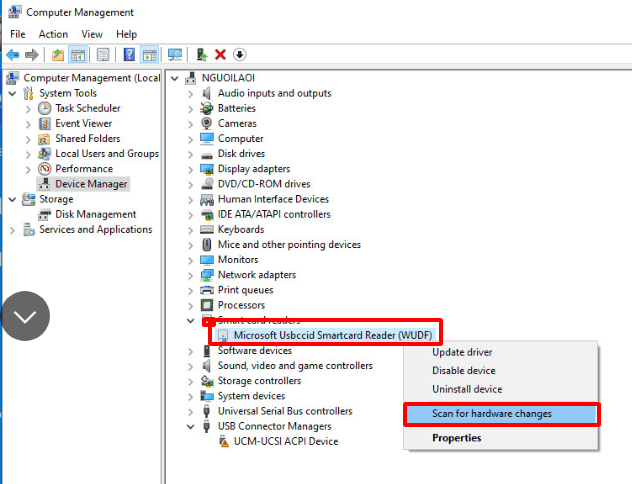Image resolution: width=632 pixels, height=484 pixels.
Task: Select the Processors category
Action: tap(241, 305)
